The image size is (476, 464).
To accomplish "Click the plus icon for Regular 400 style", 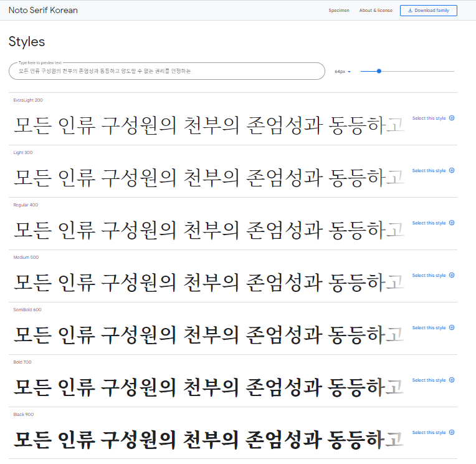I will point(452,223).
